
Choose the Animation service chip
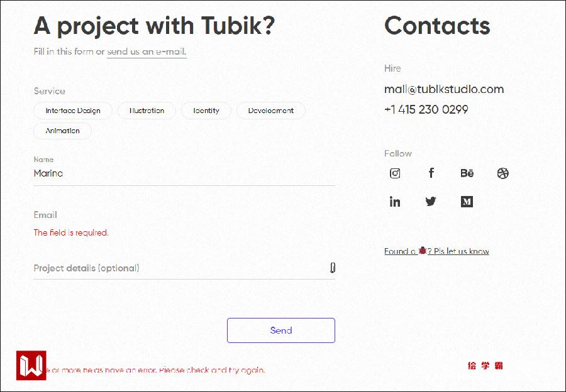click(x=63, y=131)
